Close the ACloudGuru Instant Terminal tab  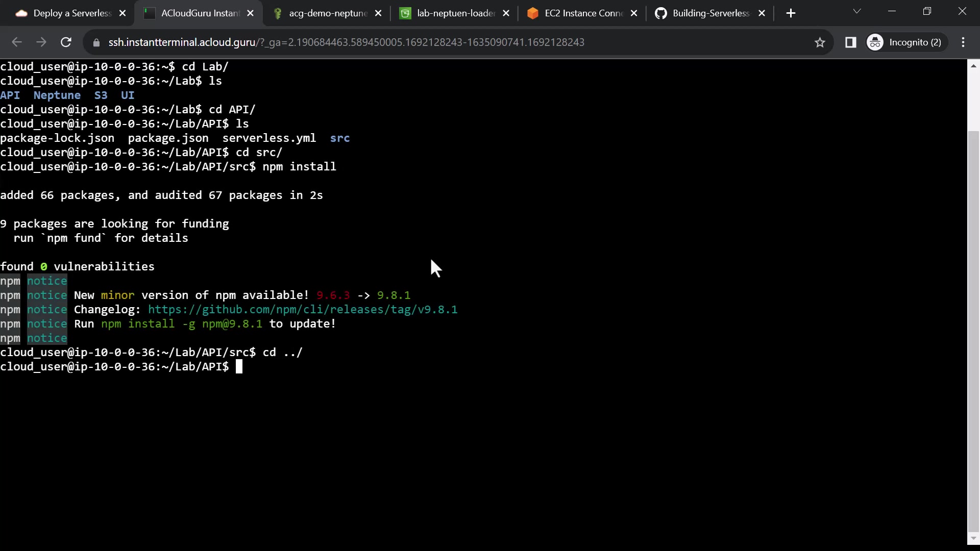250,13
